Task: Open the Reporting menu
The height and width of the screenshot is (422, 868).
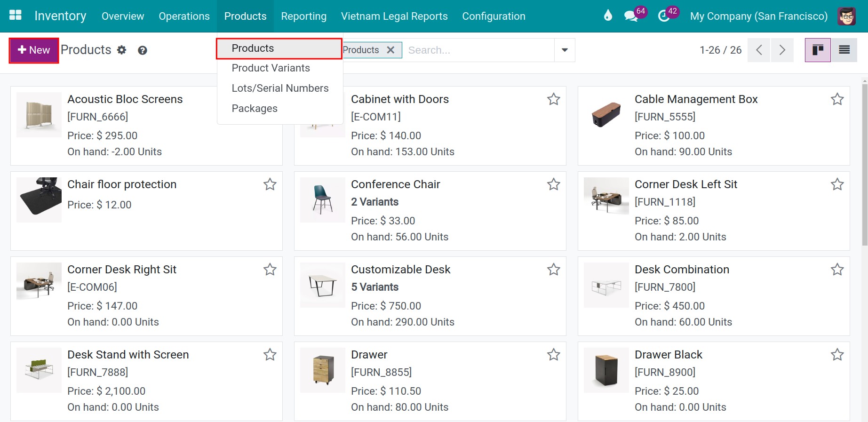Action: click(303, 16)
